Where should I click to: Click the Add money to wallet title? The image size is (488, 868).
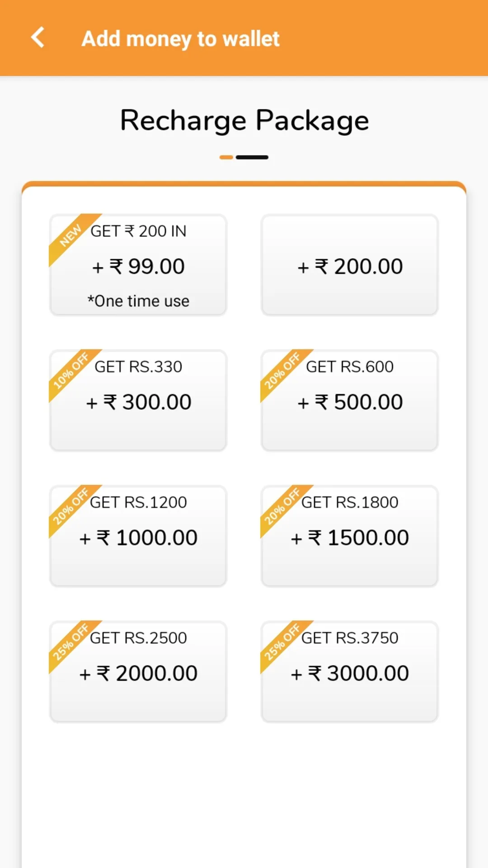[x=181, y=39]
